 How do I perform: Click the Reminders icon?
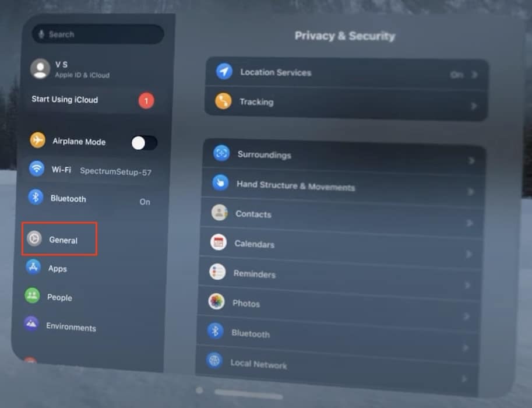coord(218,272)
